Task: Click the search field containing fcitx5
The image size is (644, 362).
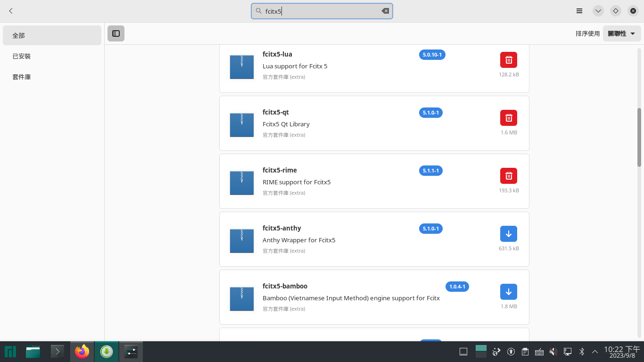Action: pyautogui.click(x=322, y=11)
